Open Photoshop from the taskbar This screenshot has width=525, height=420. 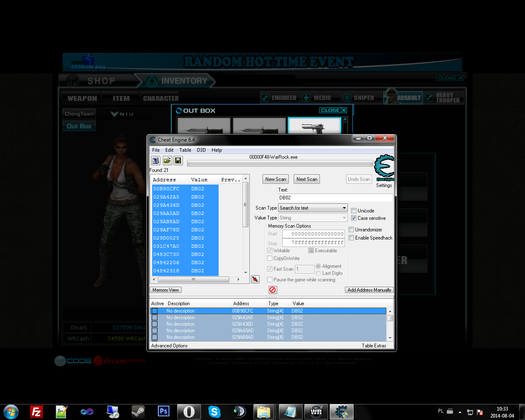click(x=163, y=411)
